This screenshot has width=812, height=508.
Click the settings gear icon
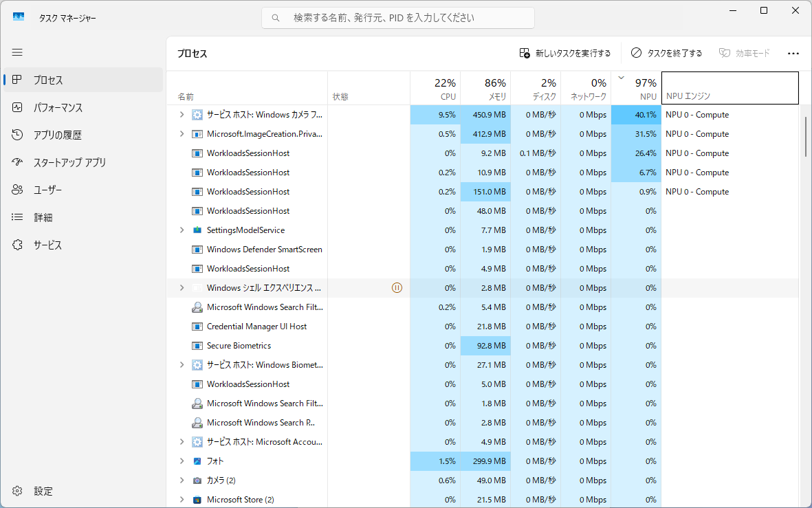(17, 490)
